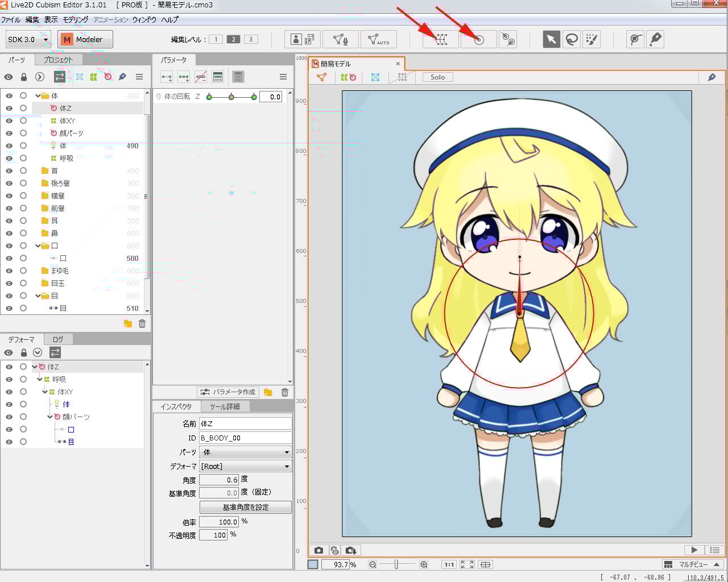Collapse the 目 folder in parts tree
The height and width of the screenshot is (582, 728).
[38, 296]
